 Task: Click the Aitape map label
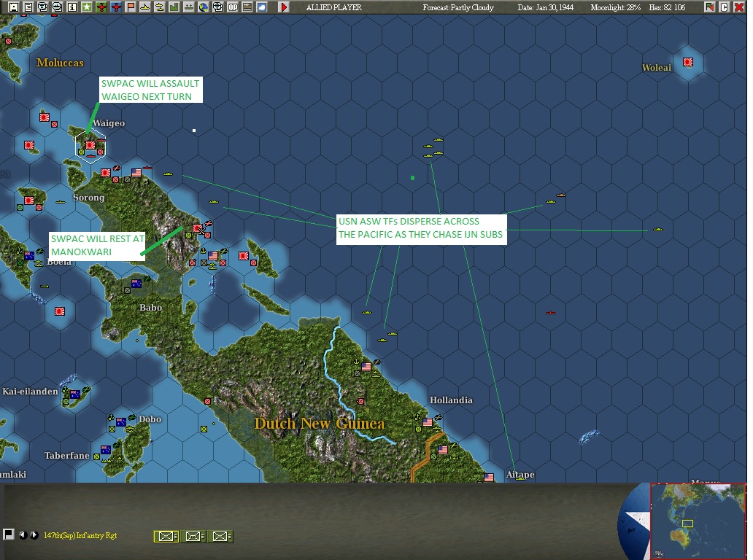click(x=520, y=475)
